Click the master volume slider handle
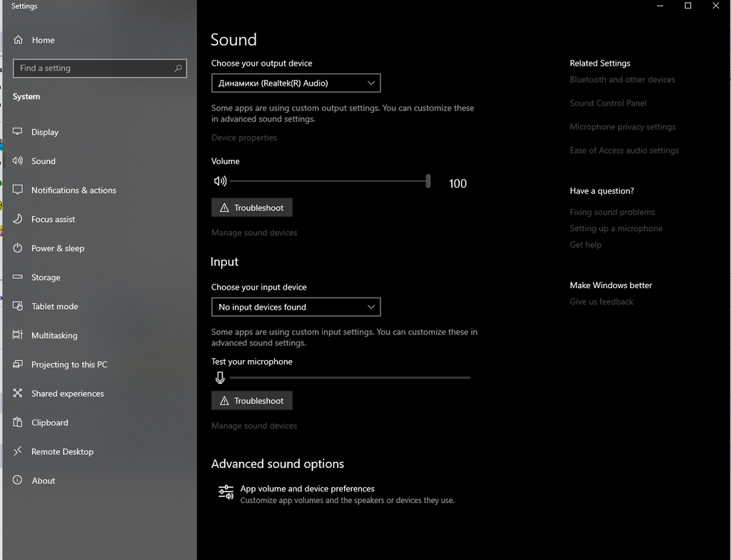The image size is (731, 560). pyautogui.click(x=428, y=181)
